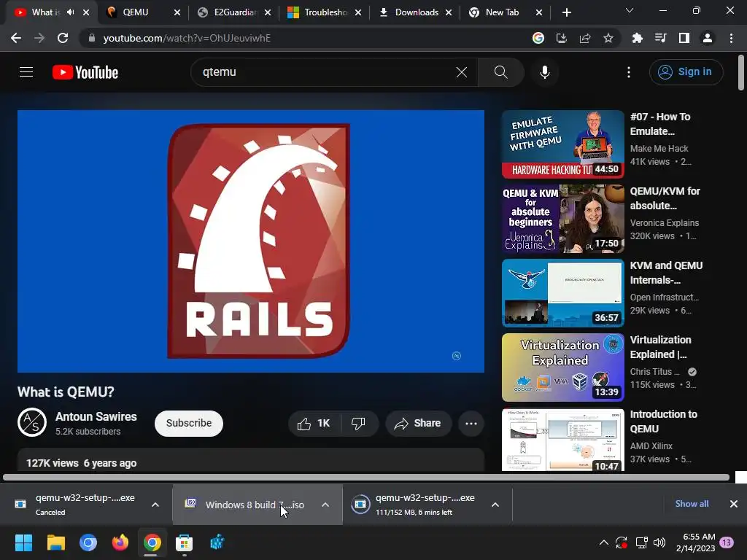Share the What is QEMU video
Image resolution: width=747 pixels, height=560 pixels.
[x=418, y=424]
